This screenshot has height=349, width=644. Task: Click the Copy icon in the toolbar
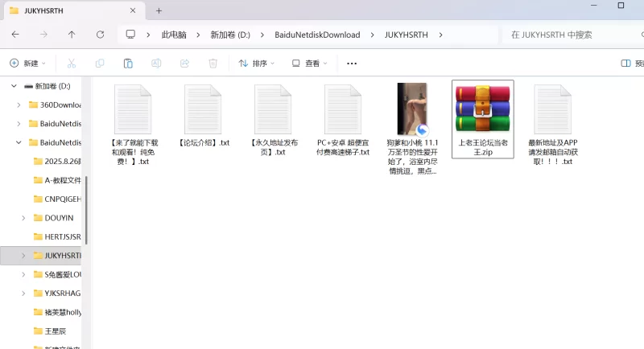coord(100,63)
